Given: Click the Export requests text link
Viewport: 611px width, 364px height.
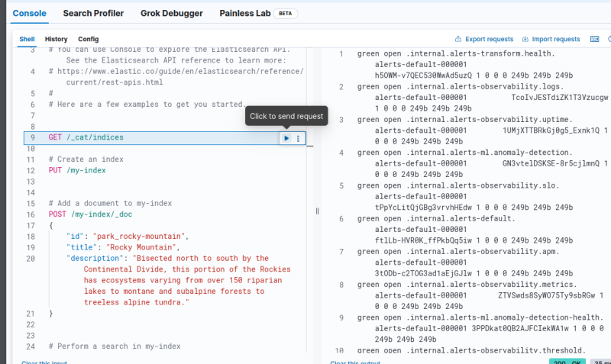Looking at the screenshot, I should pos(489,39).
